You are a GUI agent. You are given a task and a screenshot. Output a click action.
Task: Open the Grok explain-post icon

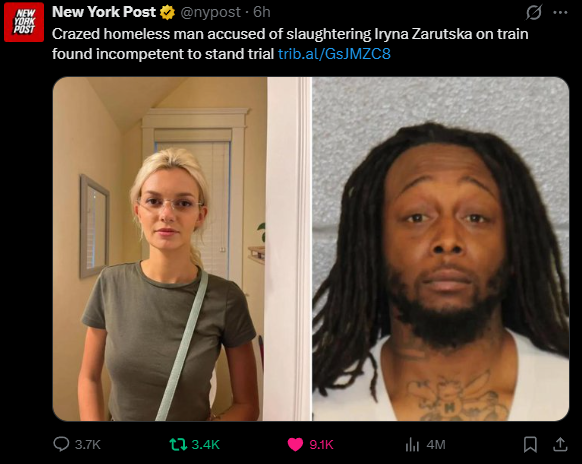click(x=534, y=12)
